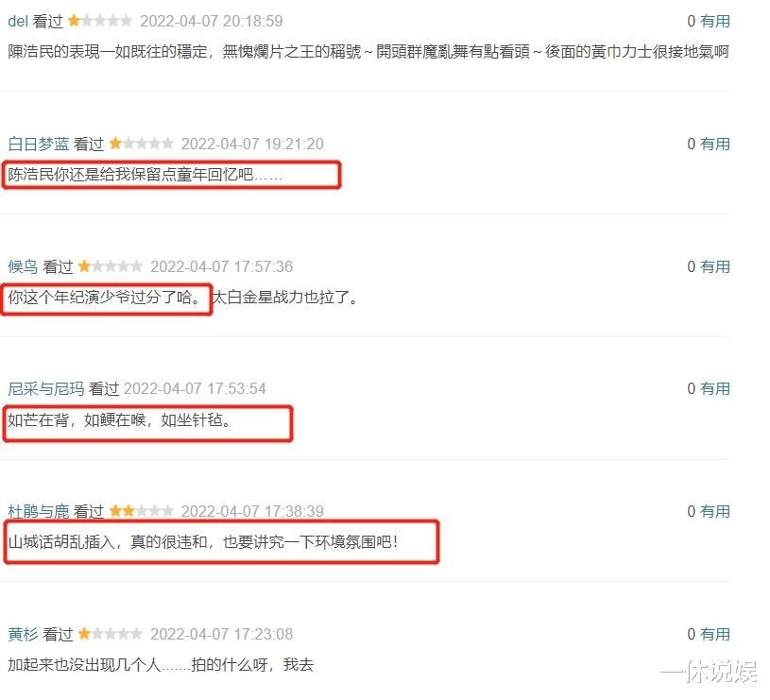Viewport: 770px width, 700px height.
Task: Open user profile 黄杉
Action: [x=23, y=634]
